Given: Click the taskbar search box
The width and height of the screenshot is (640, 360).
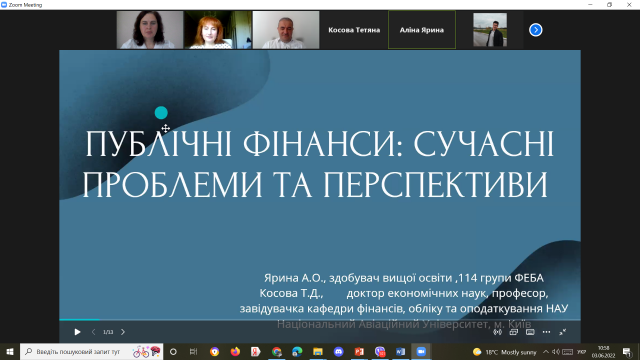Looking at the screenshot, I should (91, 351).
